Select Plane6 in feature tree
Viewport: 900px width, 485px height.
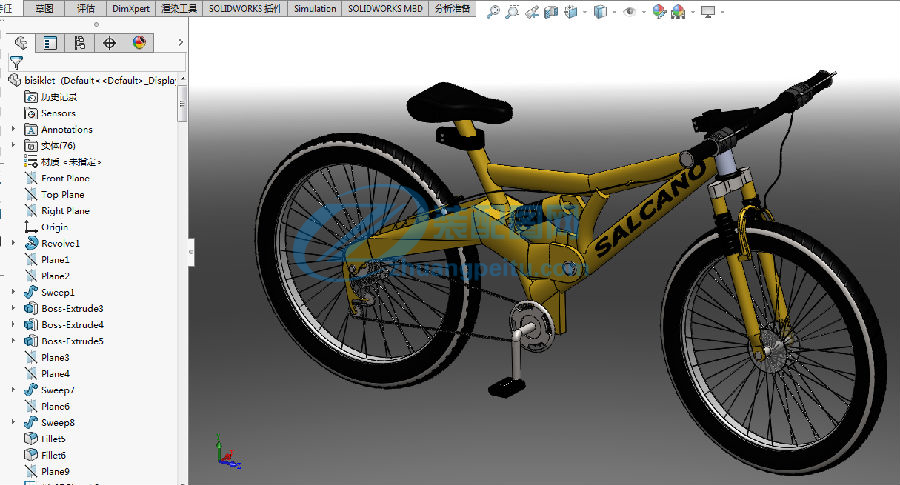pyautogui.click(x=47, y=406)
